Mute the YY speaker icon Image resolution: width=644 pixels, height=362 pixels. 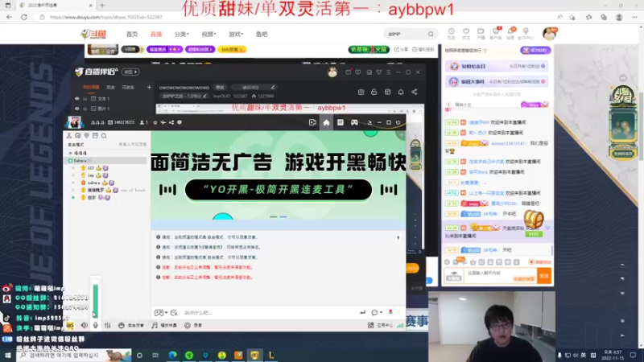coord(84,325)
